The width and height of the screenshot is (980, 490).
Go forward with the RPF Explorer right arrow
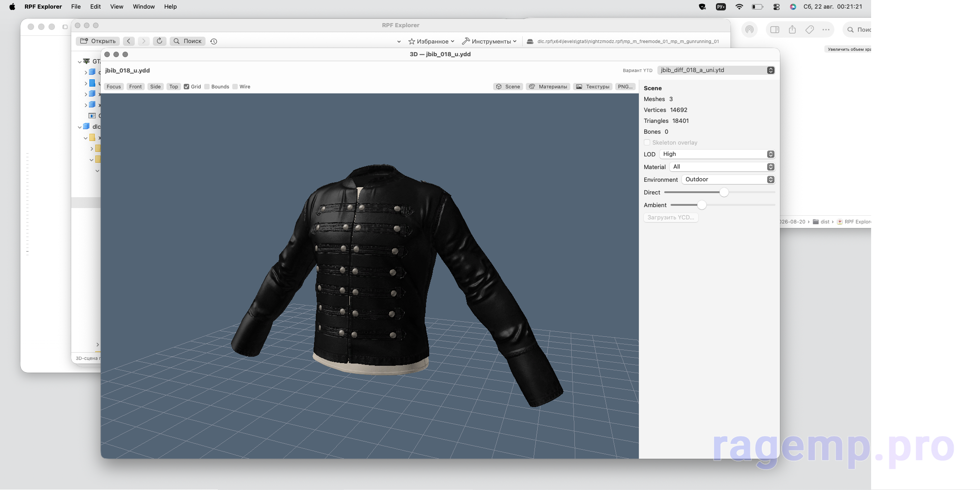143,41
